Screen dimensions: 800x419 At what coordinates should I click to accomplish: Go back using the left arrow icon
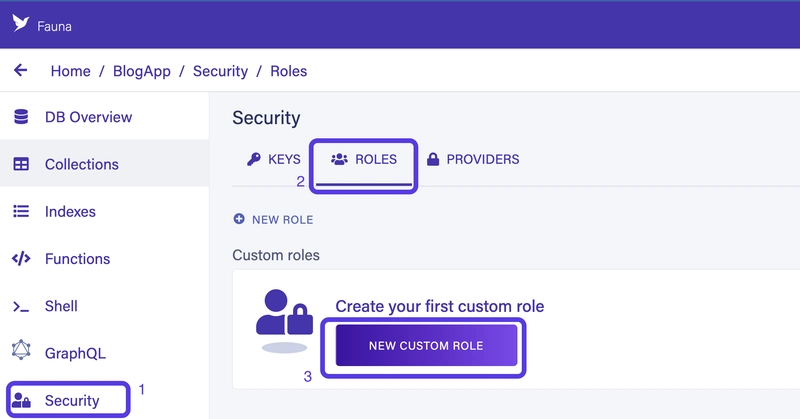(20, 70)
